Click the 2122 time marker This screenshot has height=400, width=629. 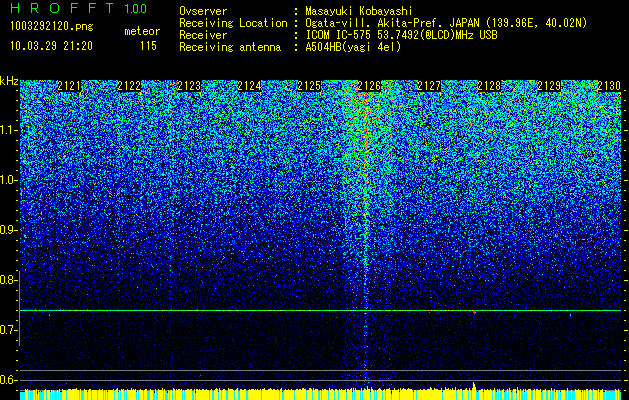click(129, 86)
